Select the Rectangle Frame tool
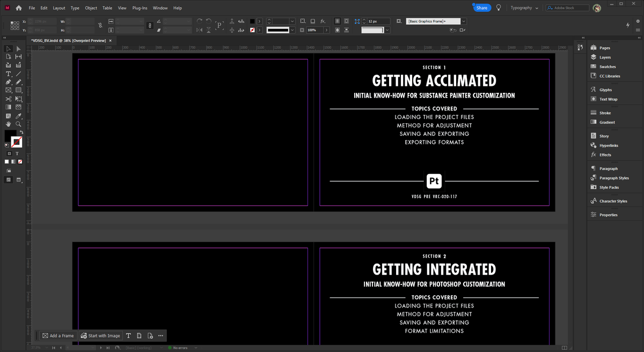Viewport: 644px width, 352px height. 8,90
